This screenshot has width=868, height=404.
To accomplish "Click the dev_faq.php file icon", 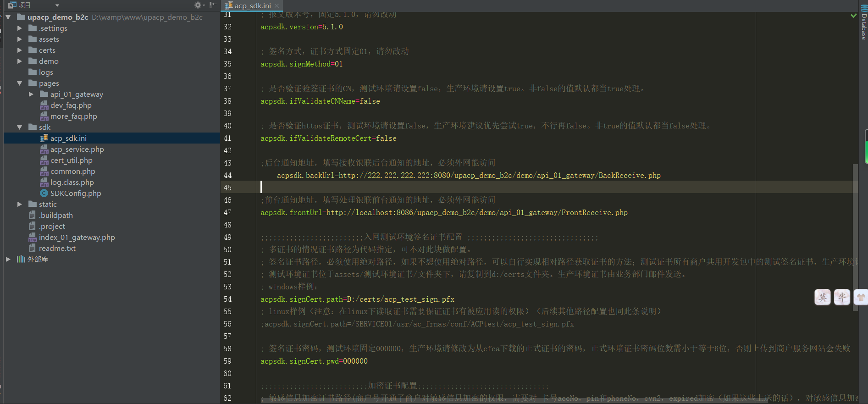I will coord(44,105).
